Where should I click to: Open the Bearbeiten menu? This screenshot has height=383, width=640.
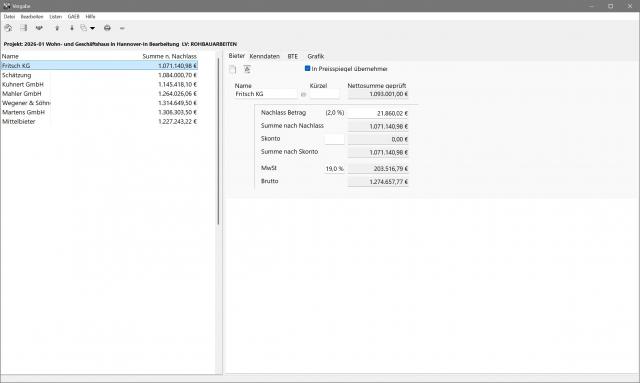tap(32, 17)
